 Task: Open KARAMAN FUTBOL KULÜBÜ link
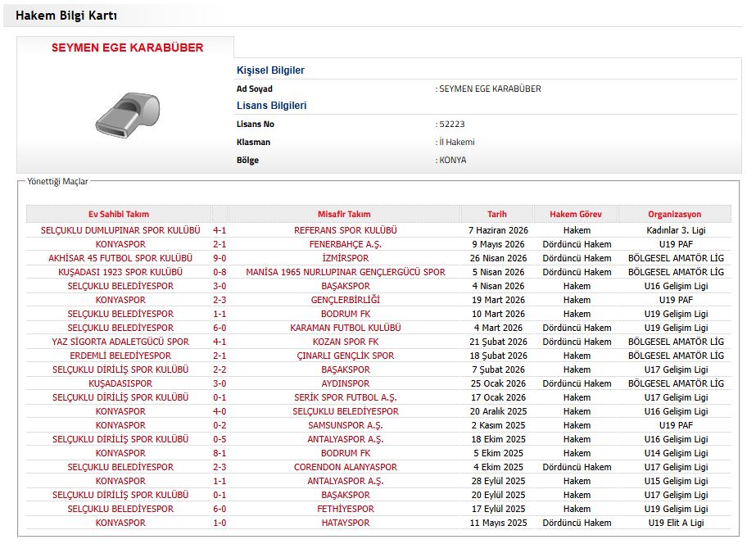tap(345, 328)
